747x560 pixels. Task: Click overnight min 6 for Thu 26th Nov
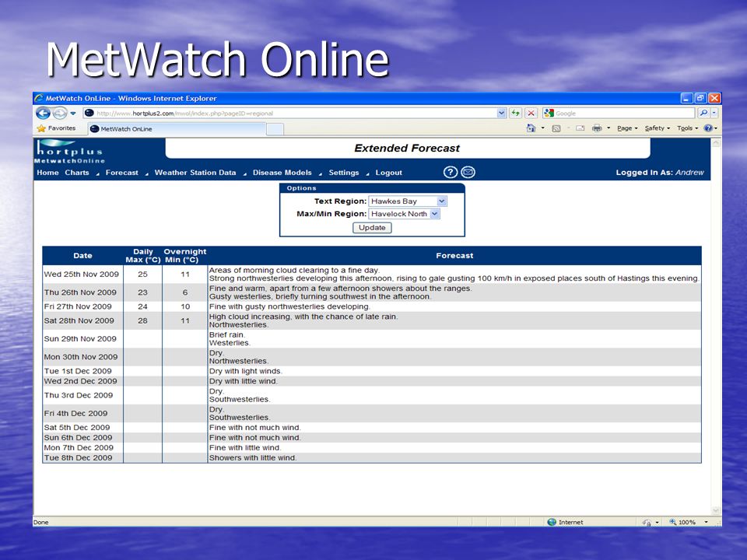(x=185, y=292)
